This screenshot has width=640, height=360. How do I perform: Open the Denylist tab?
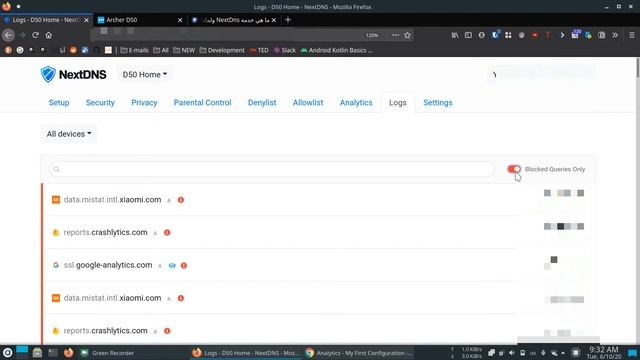tap(262, 103)
